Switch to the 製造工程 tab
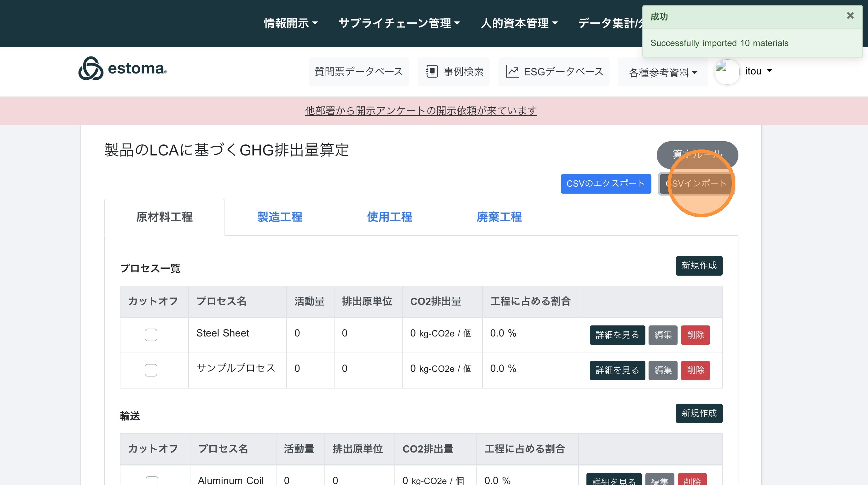 [x=280, y=217]
